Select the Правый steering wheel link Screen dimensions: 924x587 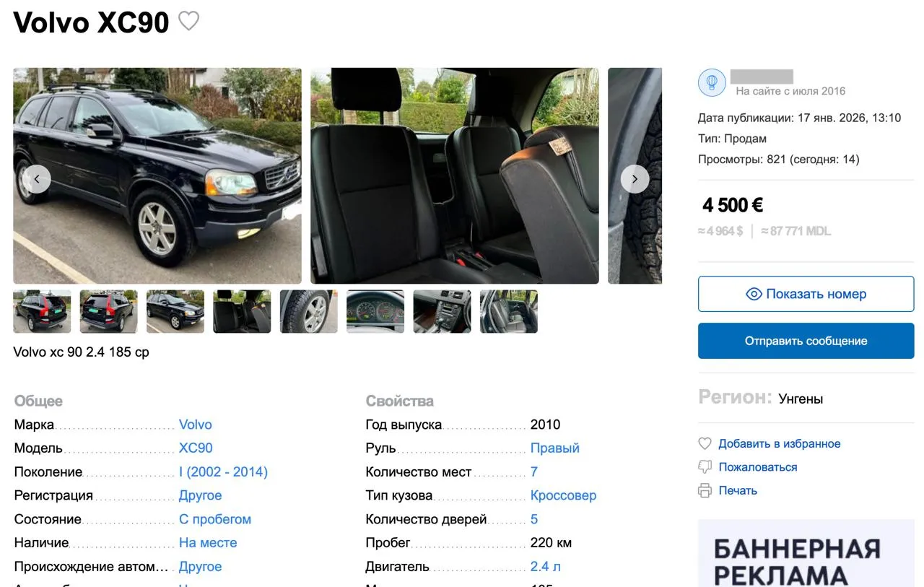click(555, 448)
